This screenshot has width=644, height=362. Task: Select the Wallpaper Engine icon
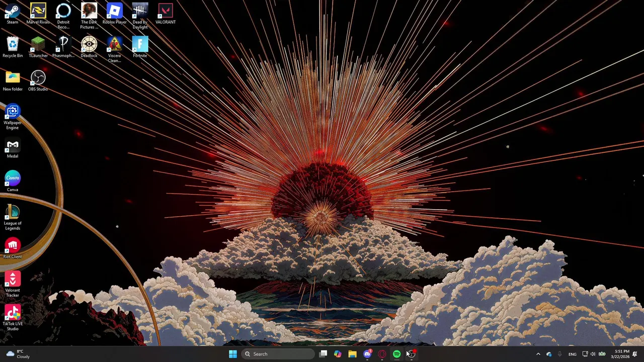point(13,117)
